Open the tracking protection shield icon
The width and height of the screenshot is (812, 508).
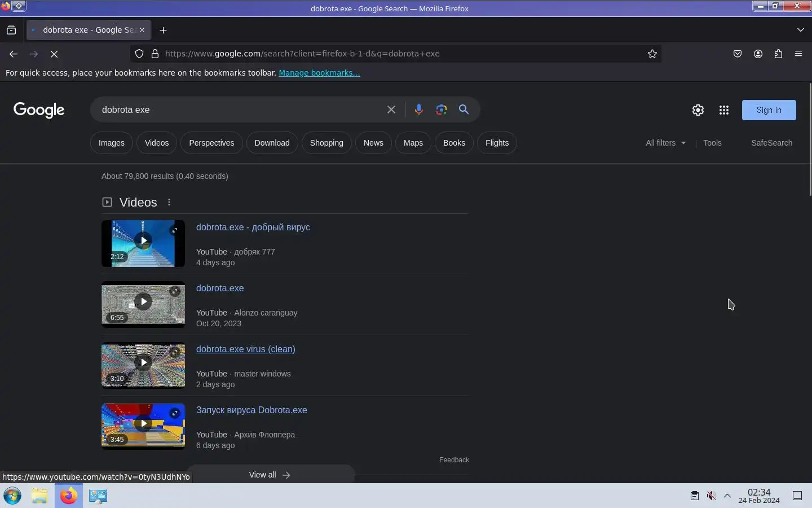tap(139, 54)
